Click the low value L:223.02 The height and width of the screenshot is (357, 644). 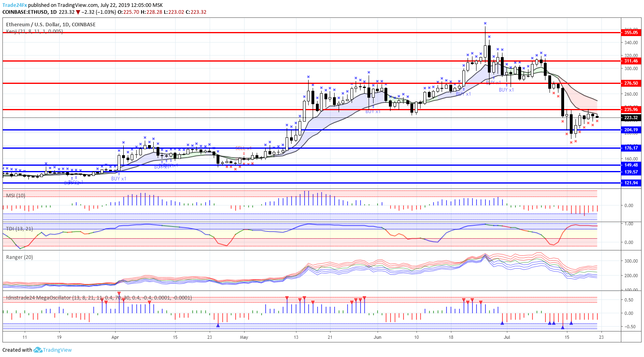click(x=174, y=12)
